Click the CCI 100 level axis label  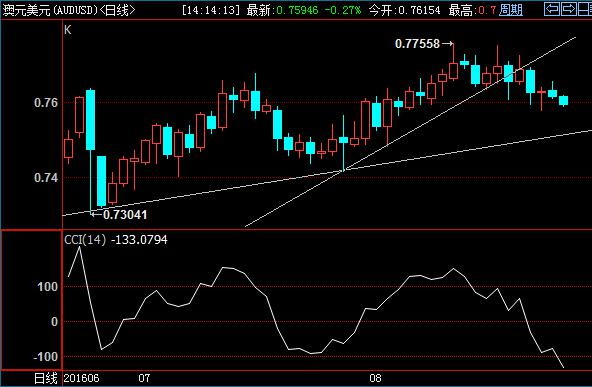click(48, 287)
